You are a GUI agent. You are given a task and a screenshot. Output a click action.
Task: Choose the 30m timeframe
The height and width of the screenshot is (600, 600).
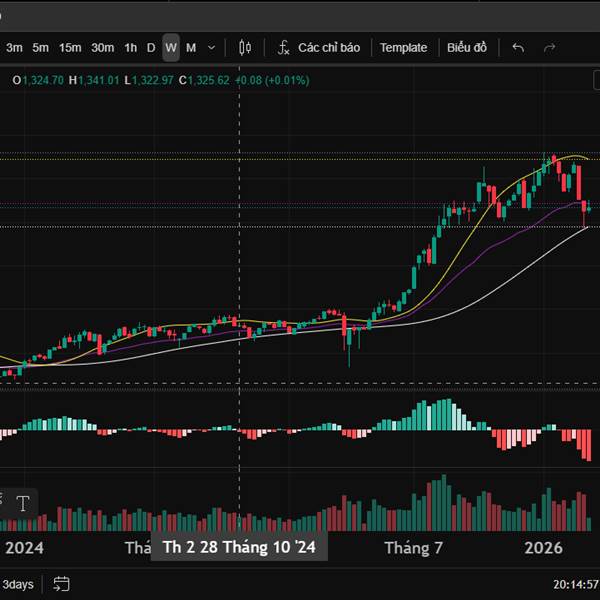click(x=102, y=47)
